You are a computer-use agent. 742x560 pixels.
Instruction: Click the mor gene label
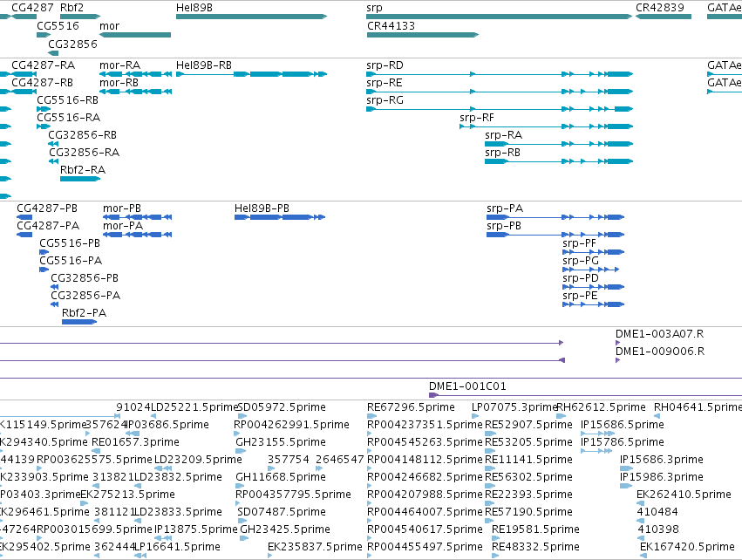109,26
